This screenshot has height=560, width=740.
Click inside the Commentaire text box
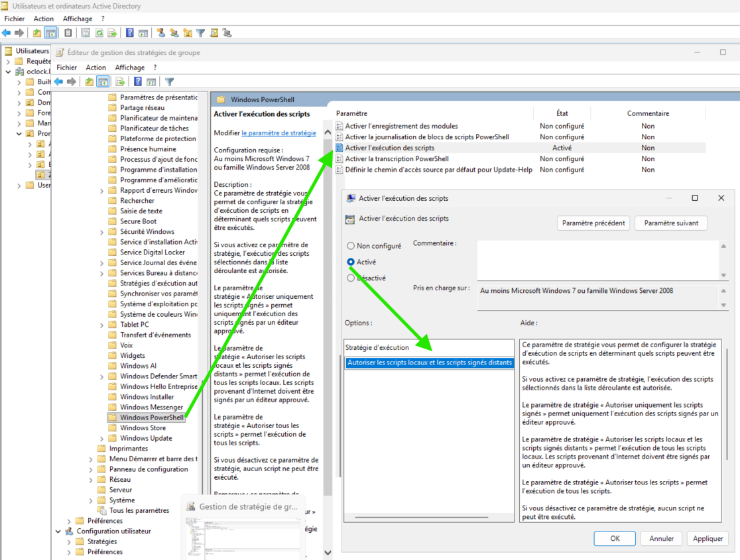597,260
